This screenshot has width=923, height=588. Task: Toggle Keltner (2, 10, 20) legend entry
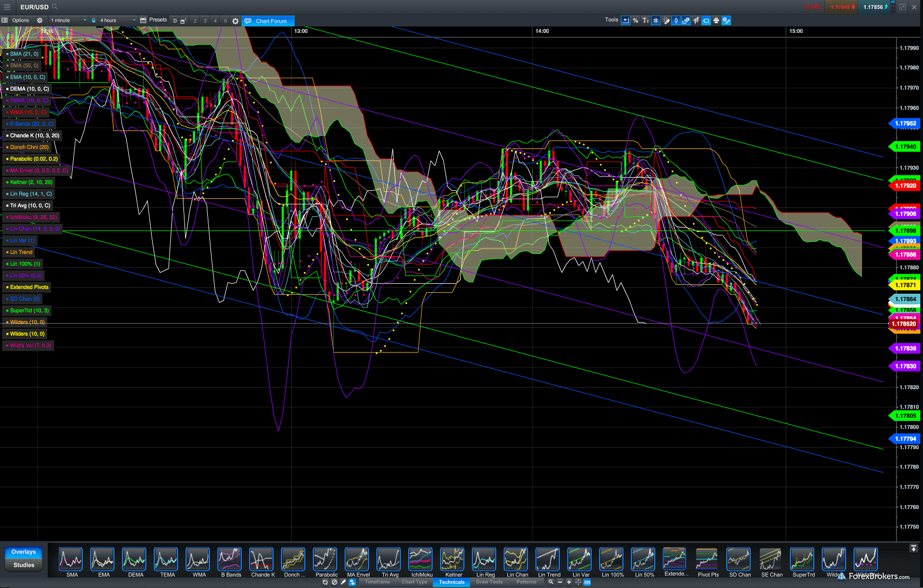point(29,182)
